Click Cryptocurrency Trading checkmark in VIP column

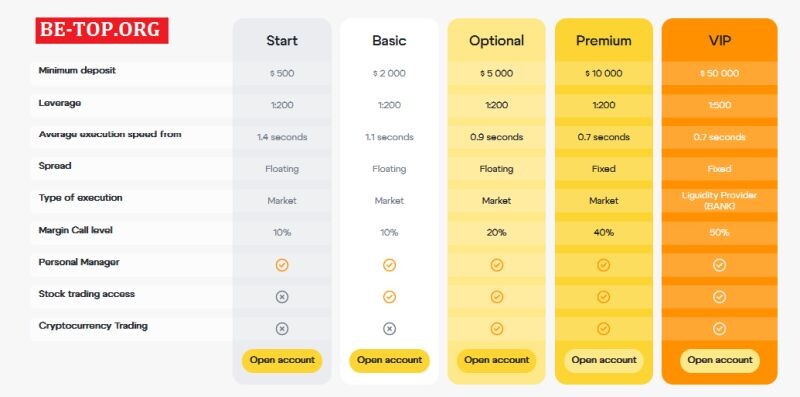(x=719, y=329)
